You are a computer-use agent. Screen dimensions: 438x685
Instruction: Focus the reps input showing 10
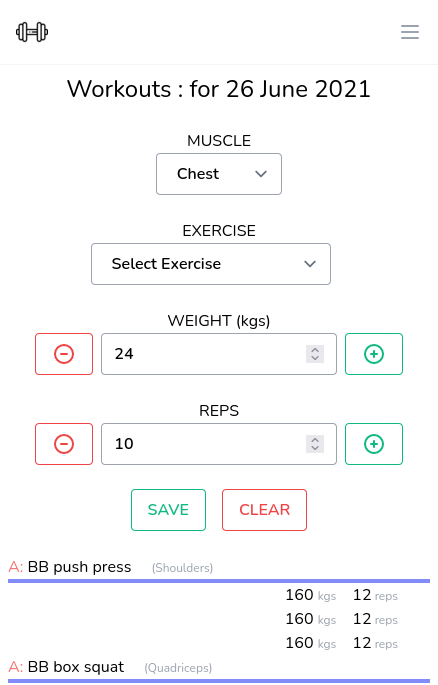tap(219, 444)
